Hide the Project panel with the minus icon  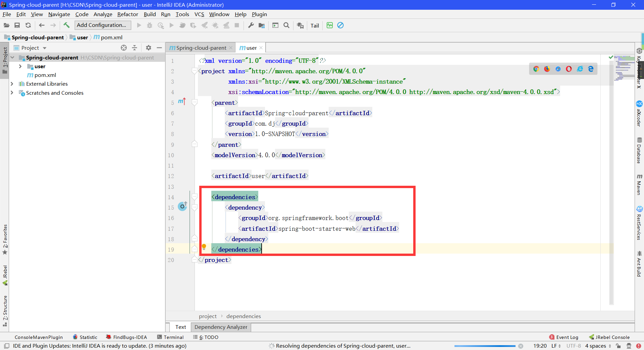pyautogui.click(x=159, y=48)
